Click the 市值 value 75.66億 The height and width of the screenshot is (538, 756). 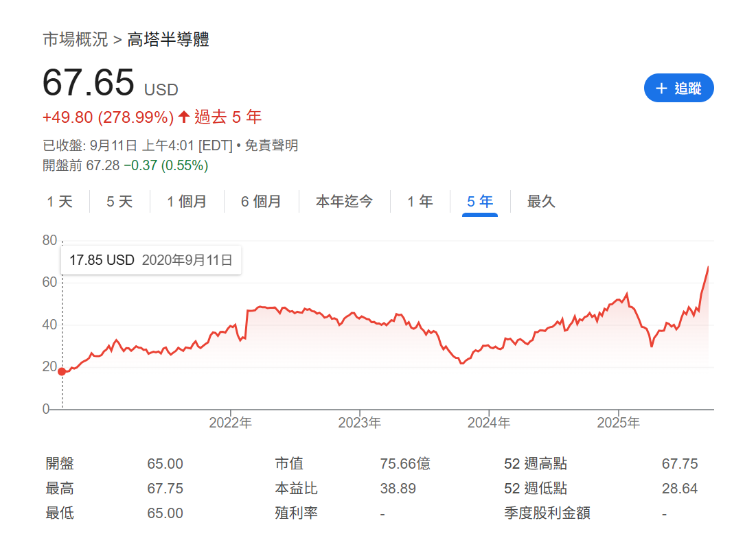tap(405, 464)
